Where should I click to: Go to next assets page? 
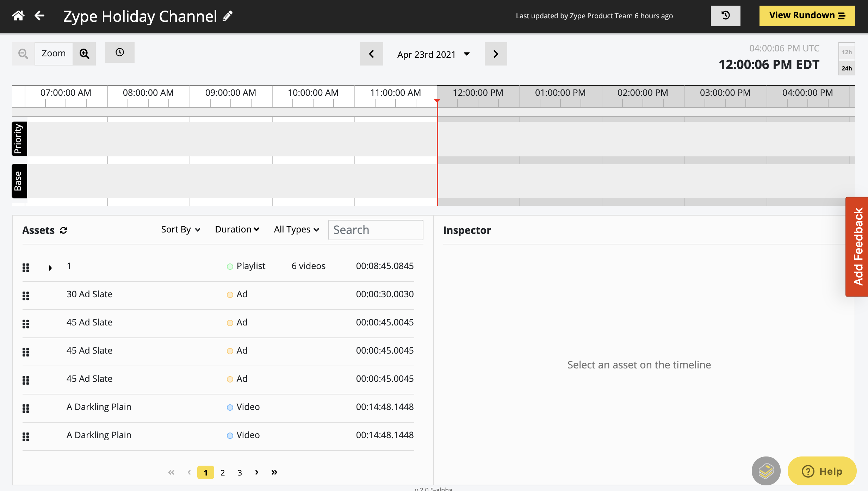(x=257, y=472)
